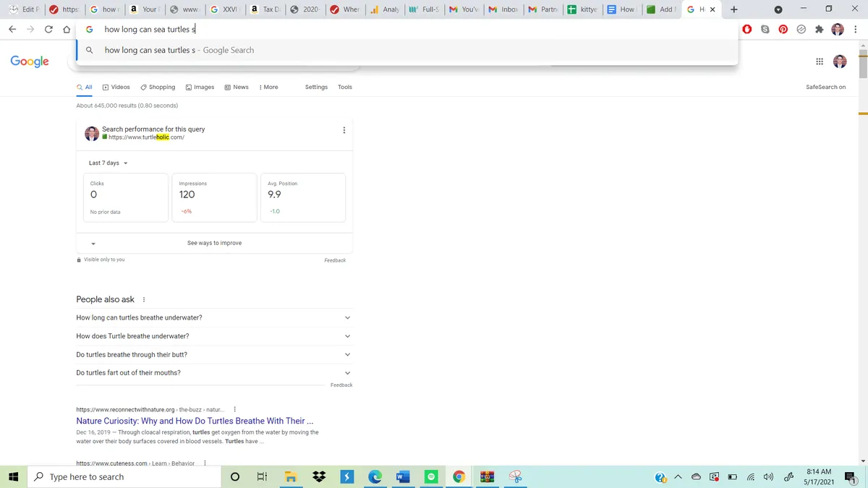Open Microsoft Word from the taskbar
868x488 pixels.
coord(403,477)
